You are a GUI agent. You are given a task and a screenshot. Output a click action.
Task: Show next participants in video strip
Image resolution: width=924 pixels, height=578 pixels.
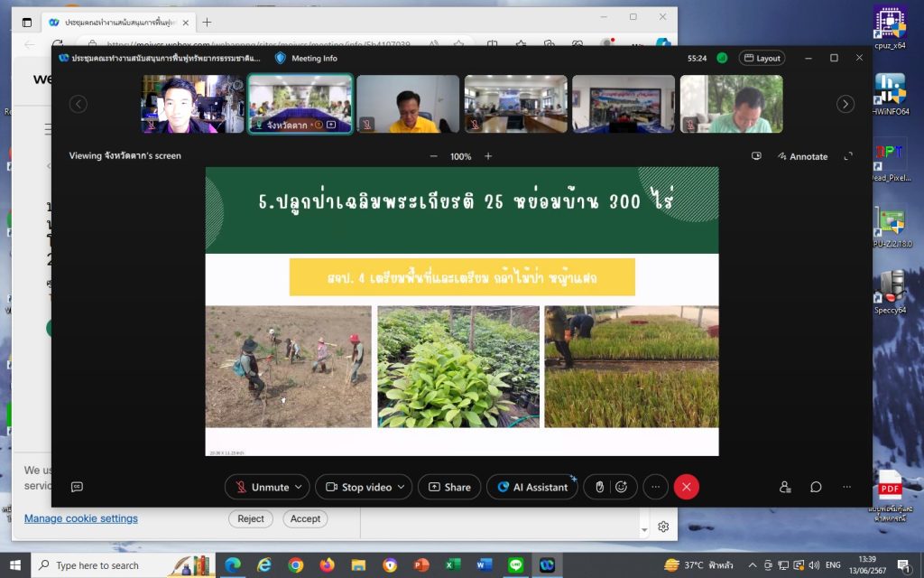pos(845,105)
